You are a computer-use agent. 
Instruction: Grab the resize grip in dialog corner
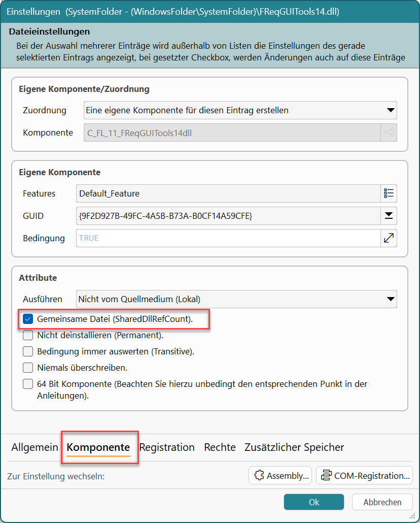[412, 516]
